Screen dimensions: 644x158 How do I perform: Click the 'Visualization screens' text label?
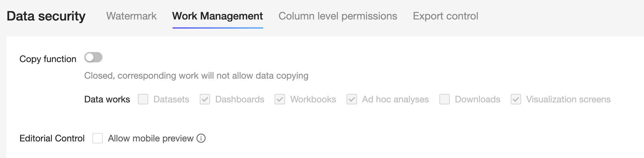[x=568, y=99]
